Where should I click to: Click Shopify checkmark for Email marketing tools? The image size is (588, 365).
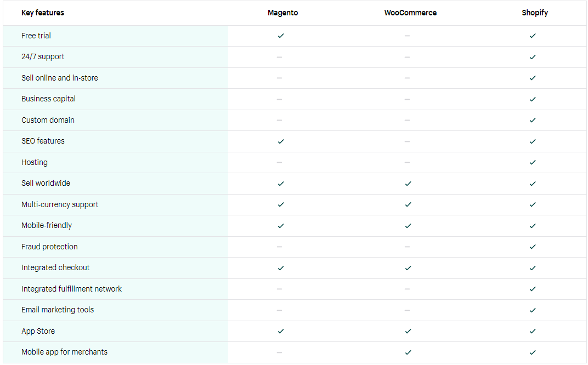click(x=533, y=310)
